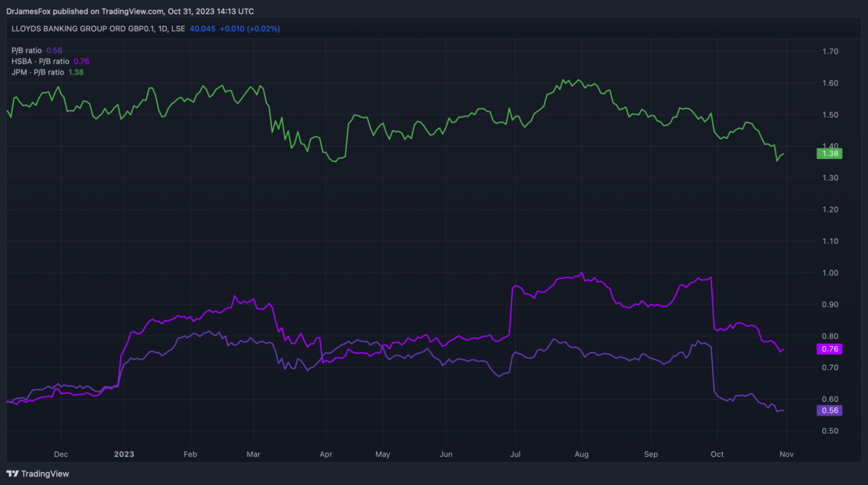Click the TradingView logo icon
Viewport: 868px width, 485px height.
(x=14, y=473)
